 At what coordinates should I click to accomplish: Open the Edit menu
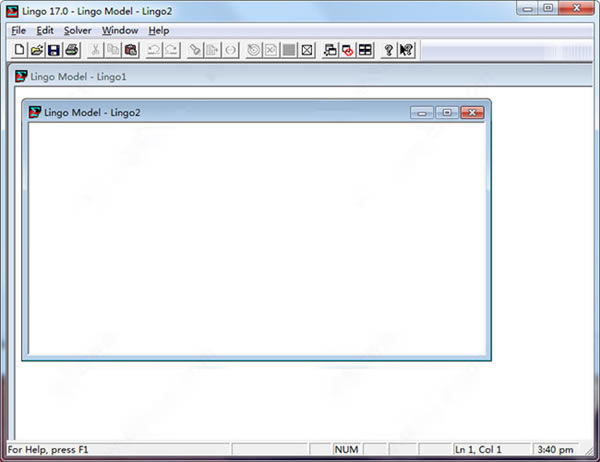click(45, 30)
